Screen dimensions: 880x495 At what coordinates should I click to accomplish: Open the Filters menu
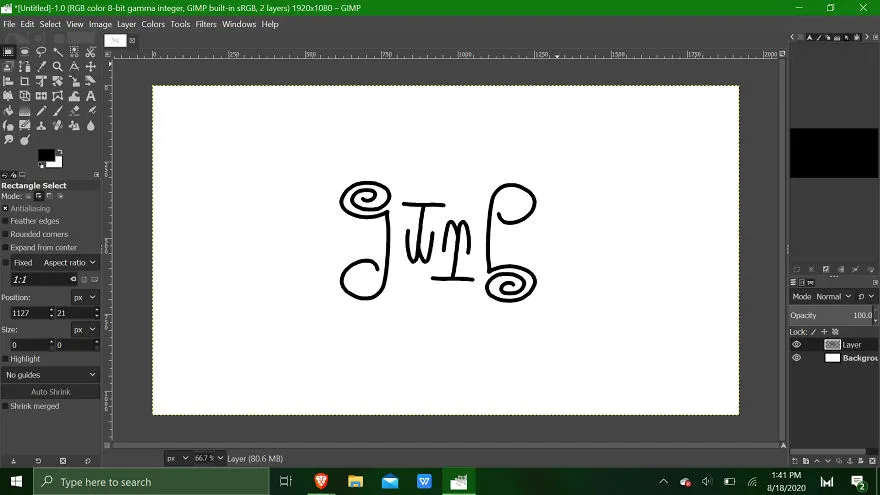pyautogui.click(x=206, y=24)
